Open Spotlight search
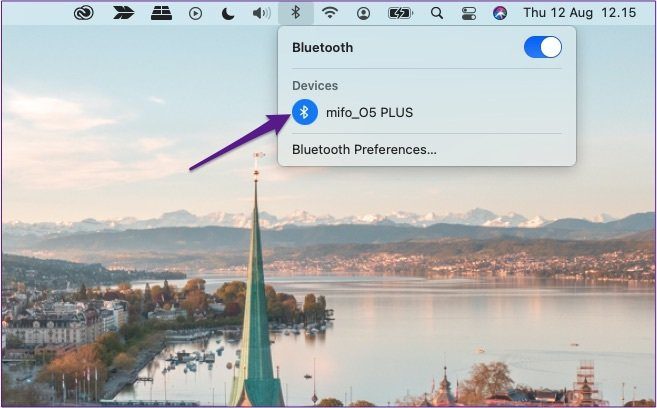This screenshot has height=408, width=657. (x=437, y=13)
